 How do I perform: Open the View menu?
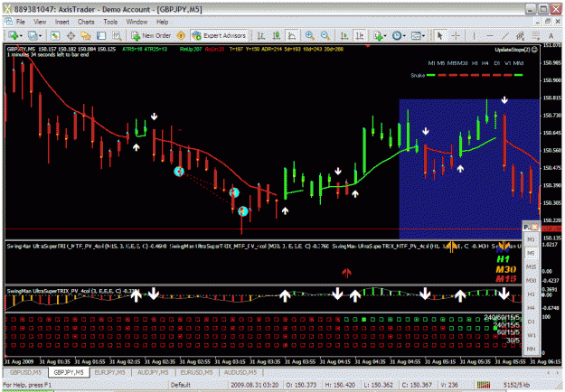pyautogui.click(x=40, y=22)
